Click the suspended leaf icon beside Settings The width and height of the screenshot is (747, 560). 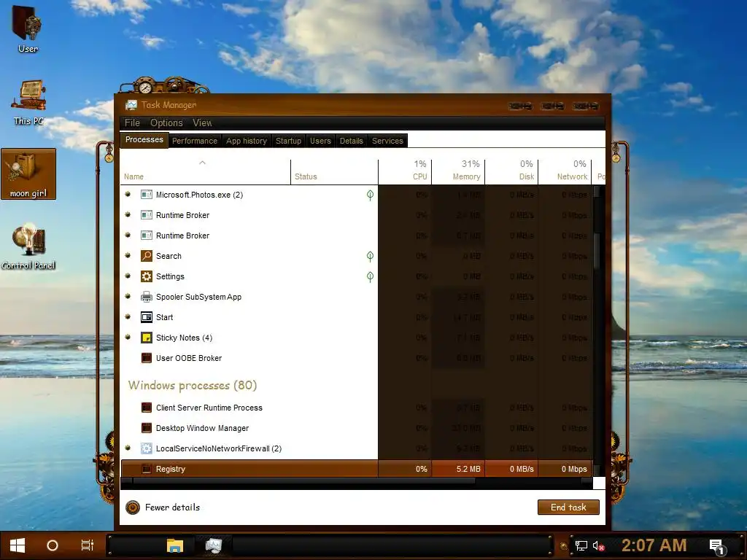click(x=370, y=276)
